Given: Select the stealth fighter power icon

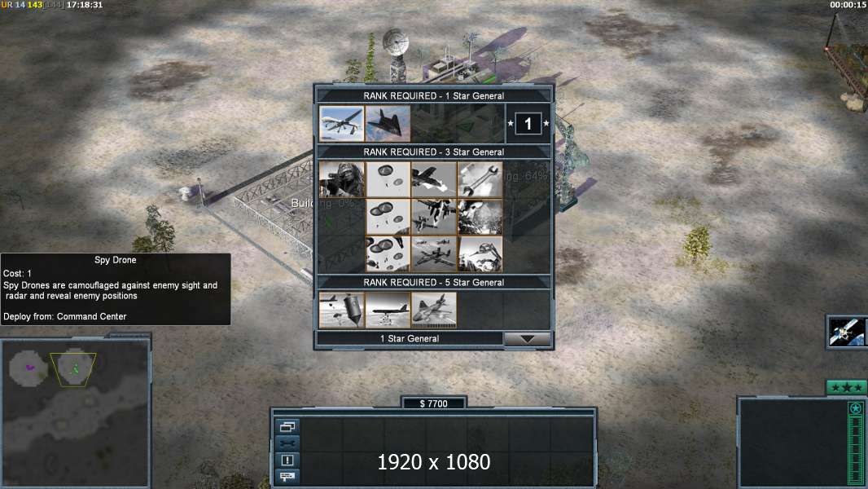Looking at the screenshot, I should [388, 124].
